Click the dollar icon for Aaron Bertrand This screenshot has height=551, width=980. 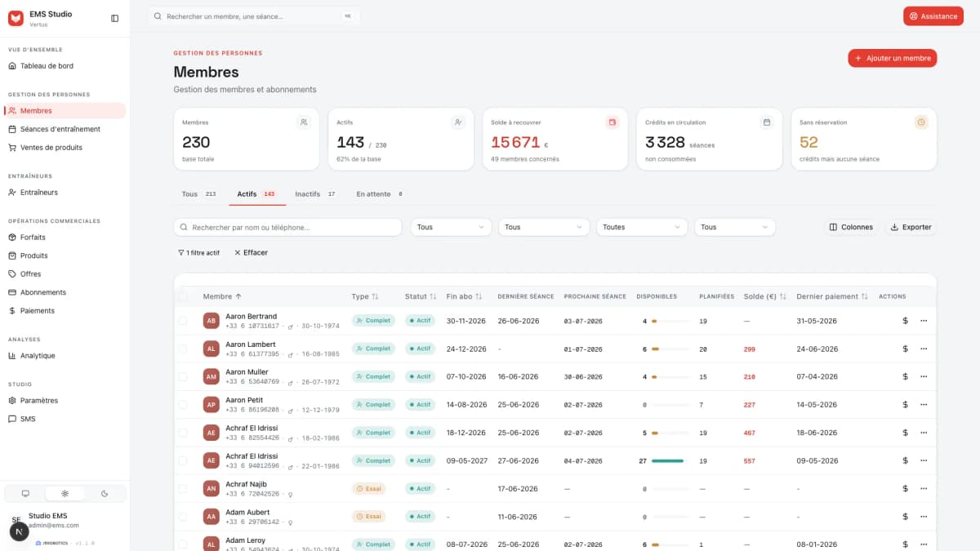pyautogui.click(x=905, y=321)
